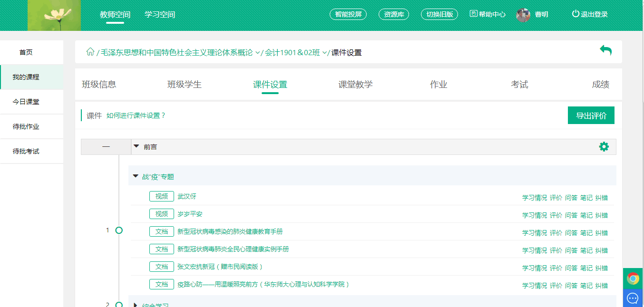
Task: Click the flower logo image
Action: point(54,16)
